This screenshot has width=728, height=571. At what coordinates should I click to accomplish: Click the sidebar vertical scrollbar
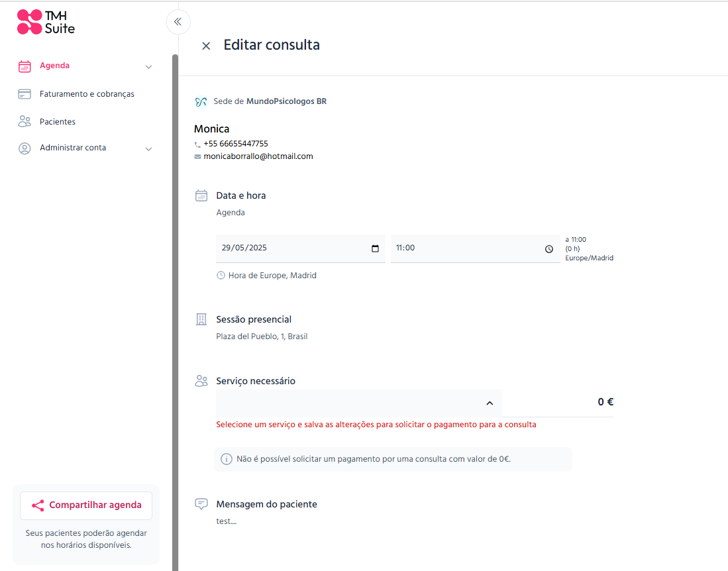click(175, 313)
